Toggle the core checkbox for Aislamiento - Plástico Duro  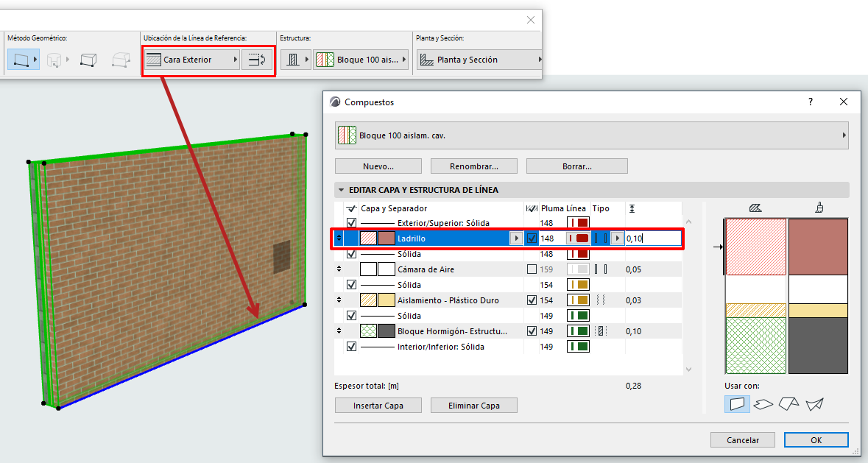click(532, 300)
